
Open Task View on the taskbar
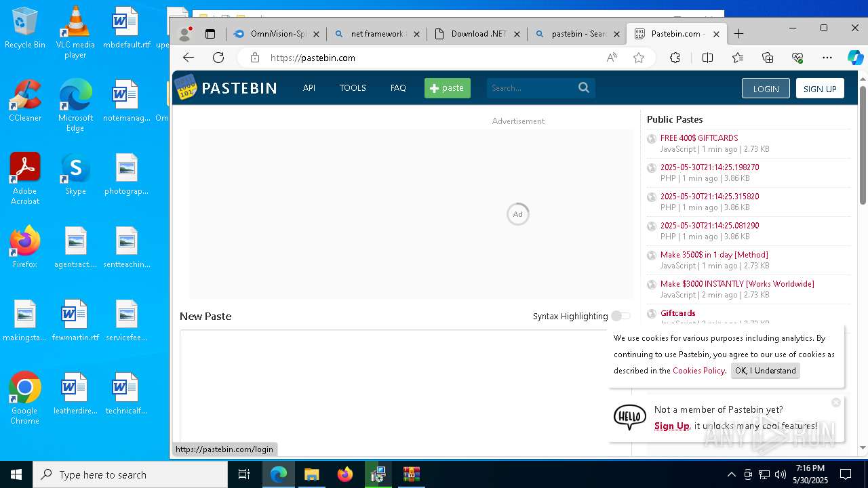pyautogui.click(x=244, y=474)
